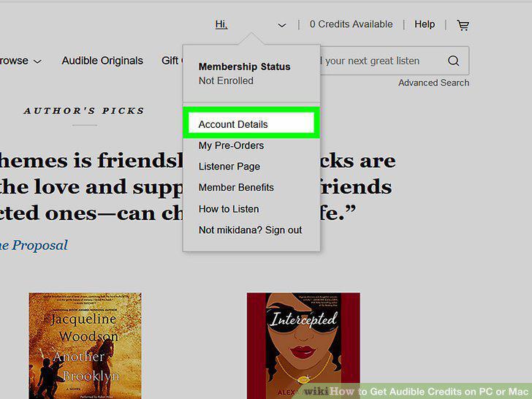Click the magnifying glass search icon
532x399 pixels.
pyautogui.click(x=453, y=61)
